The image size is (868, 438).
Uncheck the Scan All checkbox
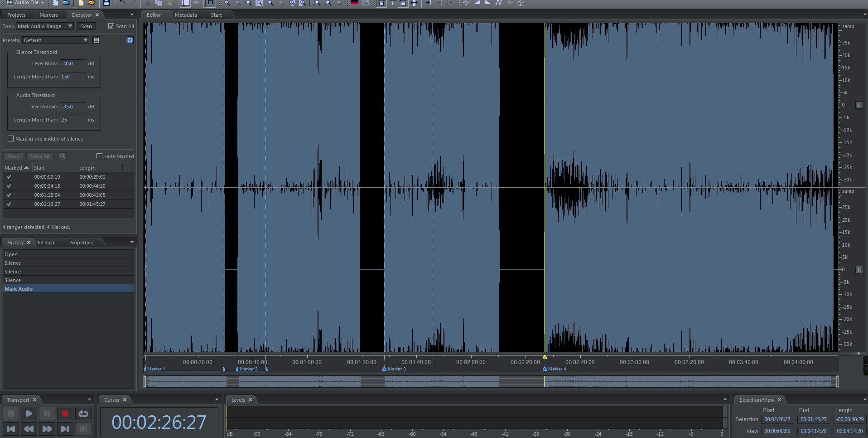tap(111, 26)
